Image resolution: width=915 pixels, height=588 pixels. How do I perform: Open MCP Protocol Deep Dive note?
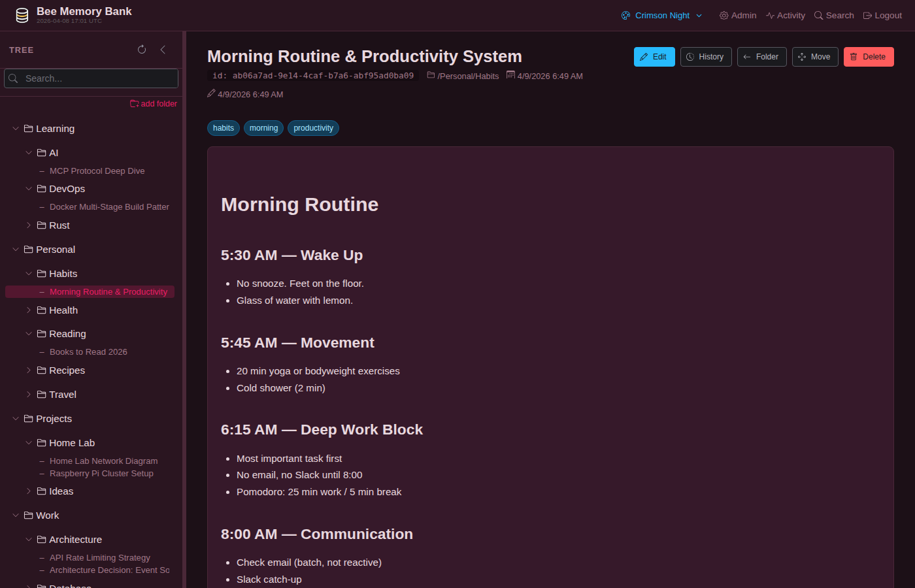coord(97,171)
